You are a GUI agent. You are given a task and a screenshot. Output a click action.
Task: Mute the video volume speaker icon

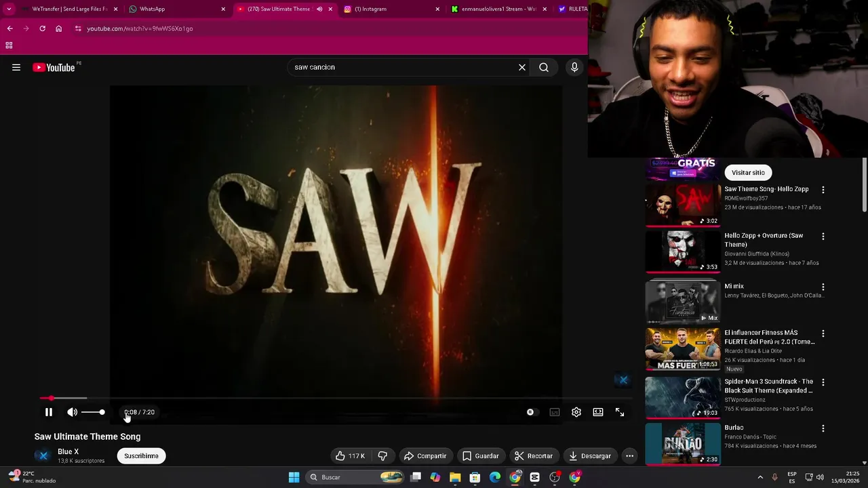pos(72,412)
